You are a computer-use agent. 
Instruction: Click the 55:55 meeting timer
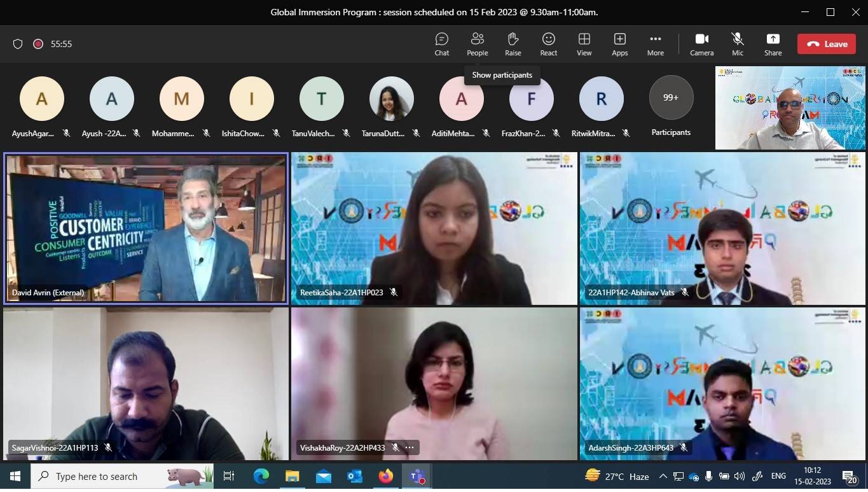tap(61, 44)
